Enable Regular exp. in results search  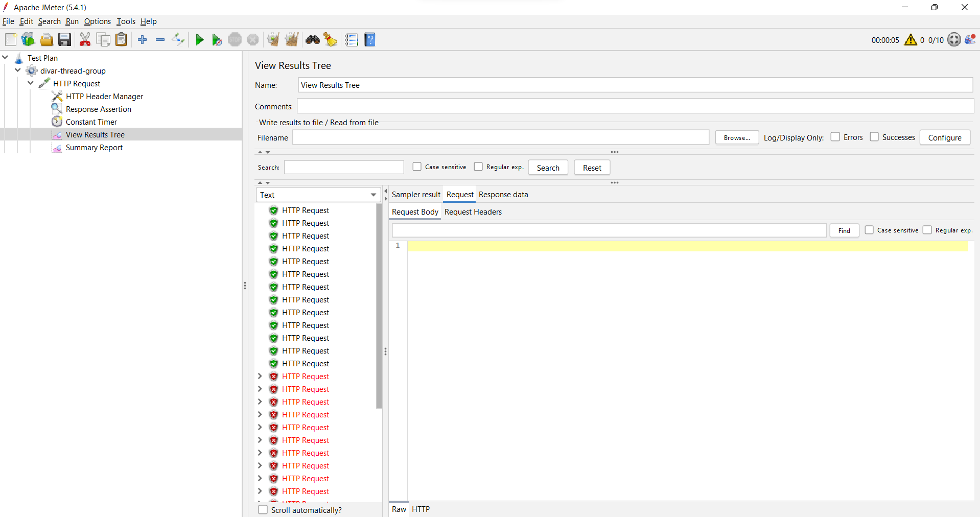click(x=478, y=167)
